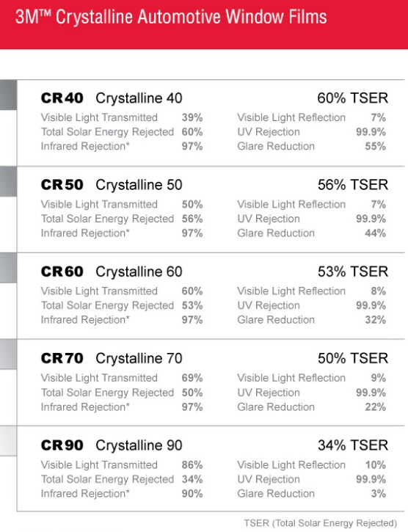Click CR60 Visible Light Reflection 8% value
408x532 pixels.
point(378,291)
